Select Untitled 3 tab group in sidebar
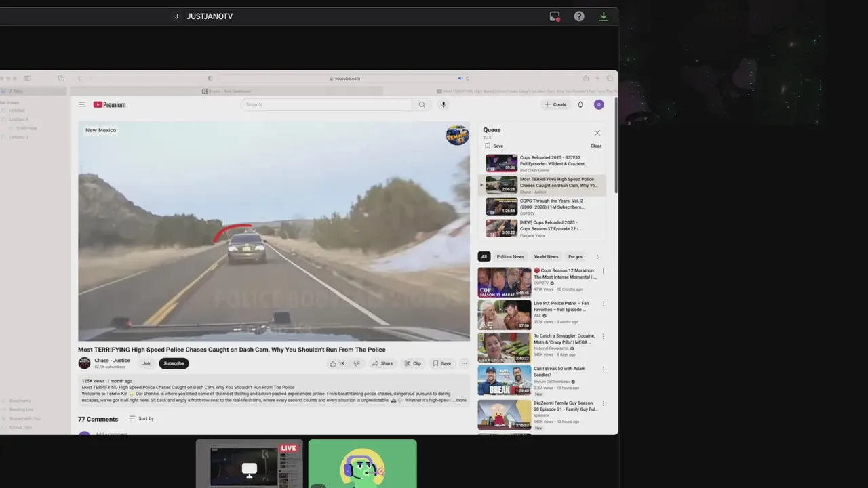The height and width of the screenshot is (488, 868). pos(19,137)
